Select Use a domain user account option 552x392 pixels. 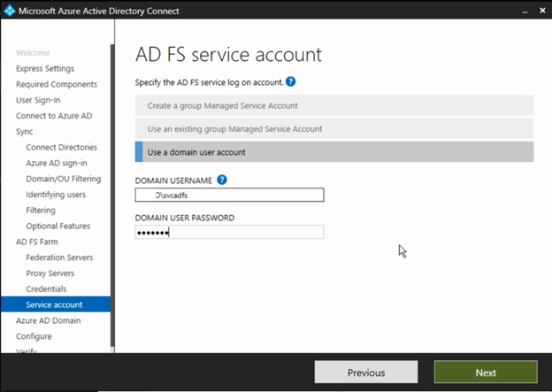click(334, 152)
